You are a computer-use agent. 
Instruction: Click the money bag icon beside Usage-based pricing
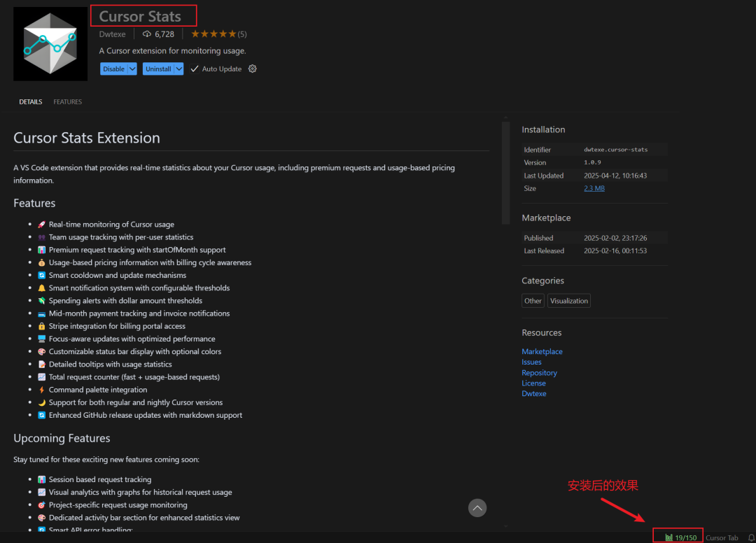click(x=41, y=262)
